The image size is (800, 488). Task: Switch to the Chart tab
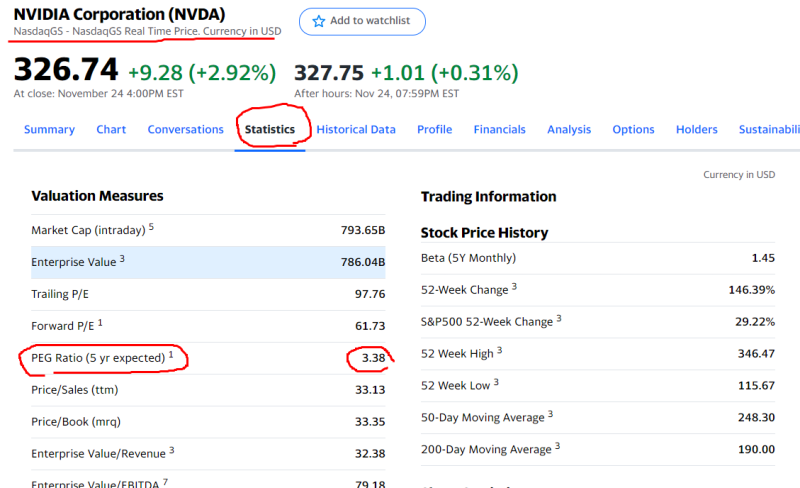(111, 129)
